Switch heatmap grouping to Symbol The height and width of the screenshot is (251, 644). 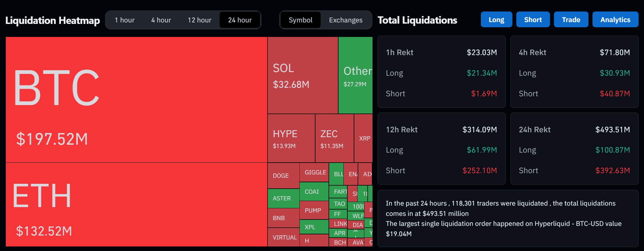300,20
